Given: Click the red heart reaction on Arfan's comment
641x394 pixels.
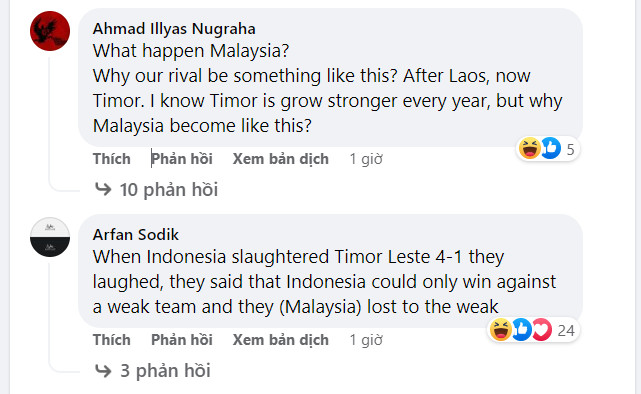Looking at the screenshot, I should (542, 329).
